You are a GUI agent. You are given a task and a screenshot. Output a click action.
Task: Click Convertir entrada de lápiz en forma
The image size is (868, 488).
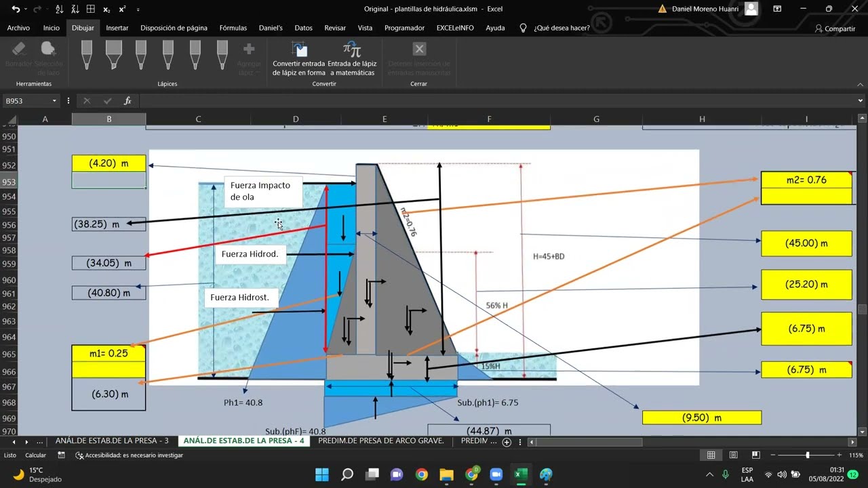coord(299,59)
